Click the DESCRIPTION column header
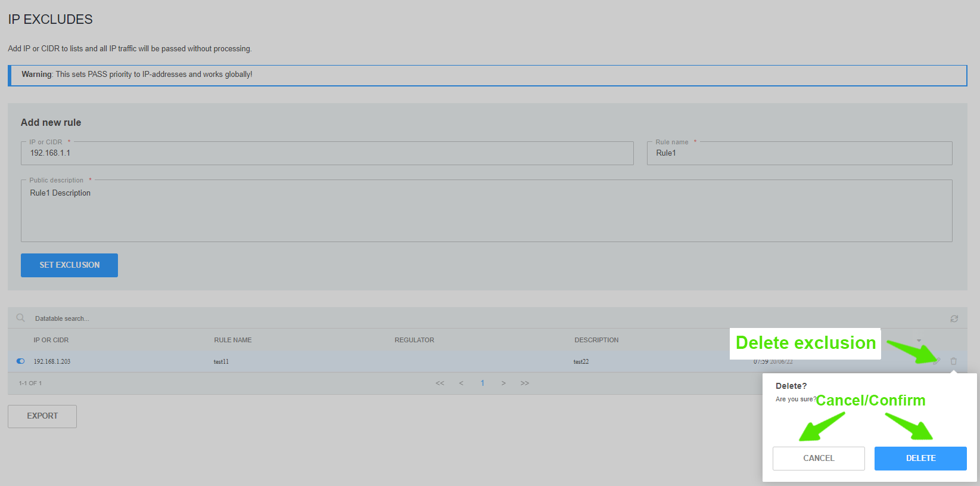The height and width of the screenshot is (486, 980). point(596,340)
